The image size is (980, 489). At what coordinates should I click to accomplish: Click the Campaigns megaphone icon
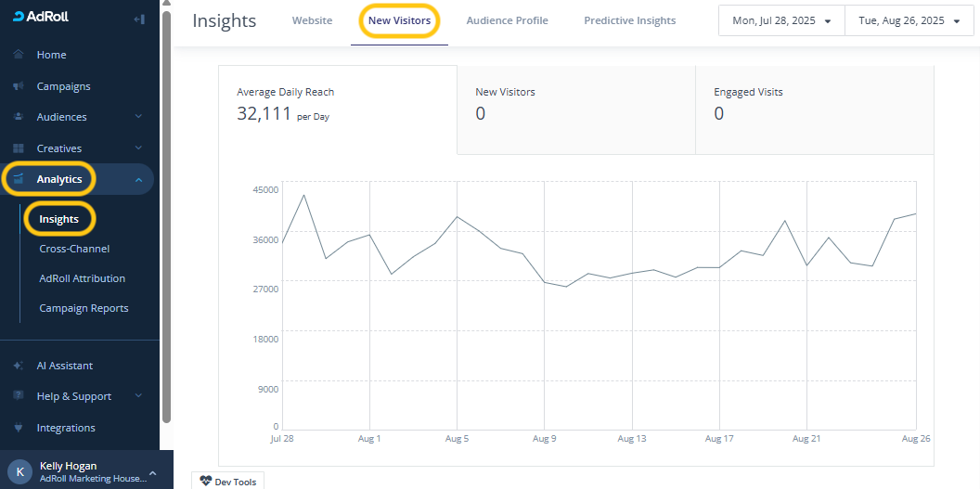[19, 86]
